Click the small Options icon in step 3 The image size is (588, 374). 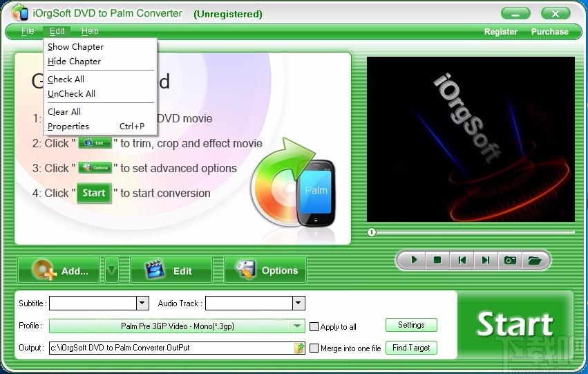tap(95, 168)
